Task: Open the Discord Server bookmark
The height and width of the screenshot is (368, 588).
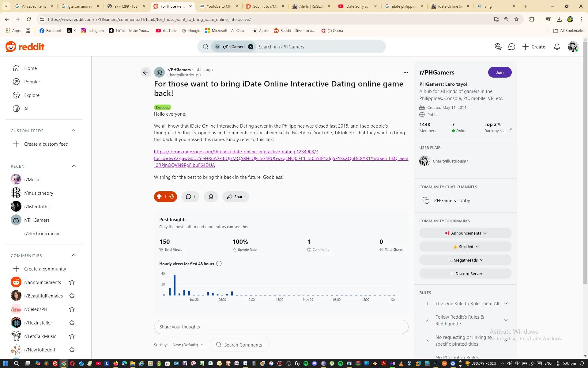Action: tap(465, 274)
